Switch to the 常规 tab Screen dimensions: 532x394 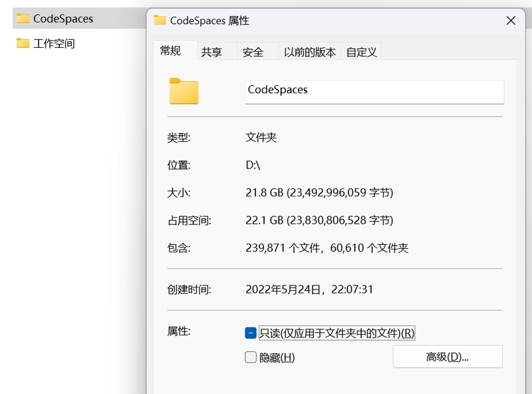click(175, 51)
